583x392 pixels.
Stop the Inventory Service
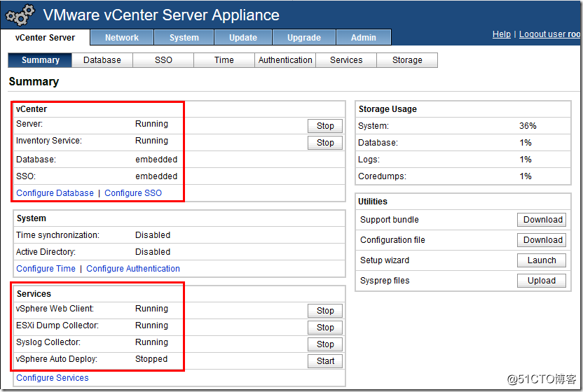click(325, 143)
